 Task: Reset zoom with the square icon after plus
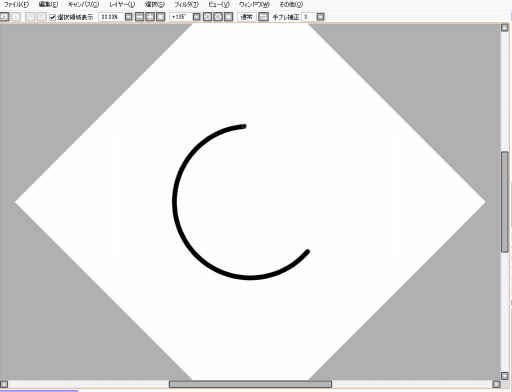(161, 17)
